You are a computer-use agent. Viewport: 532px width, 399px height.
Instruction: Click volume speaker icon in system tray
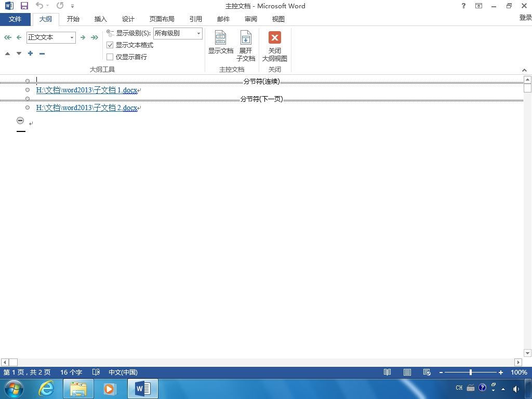coord(516,389)
